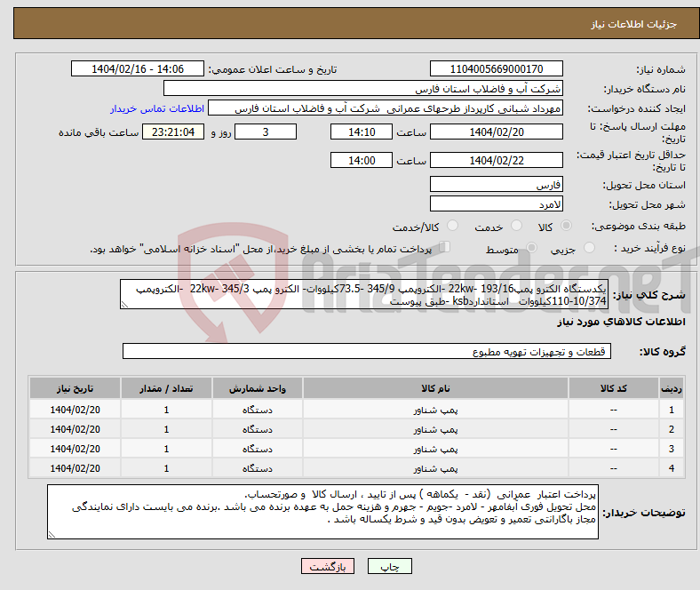Screen dimensions: 700x590
Task: Click the buyer name field شرکت آب و فاضلاب استان فارس
Action: tap(363, 89)
